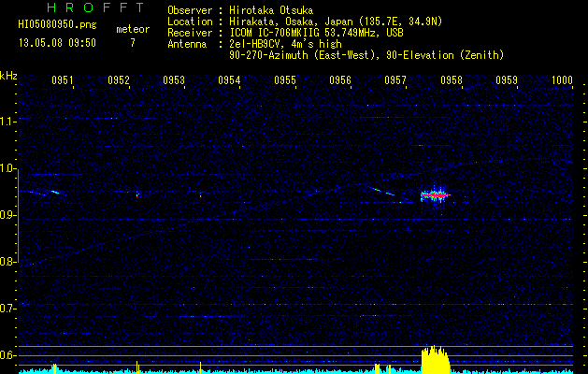Image resolution: width=588 pixels, height=374 pixels.
Task: Click the 90-270-Azimuth elevation line
Action: click(x=366, y=55)
